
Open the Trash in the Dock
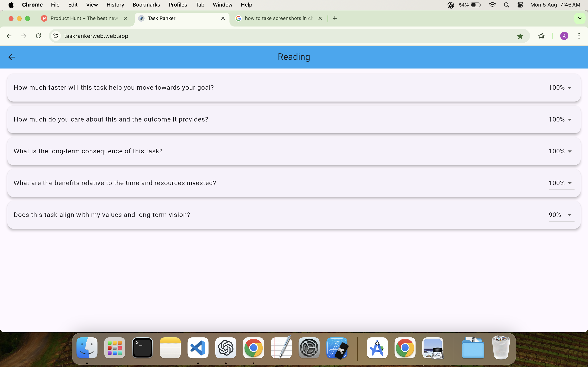click(x=501, y=348)
